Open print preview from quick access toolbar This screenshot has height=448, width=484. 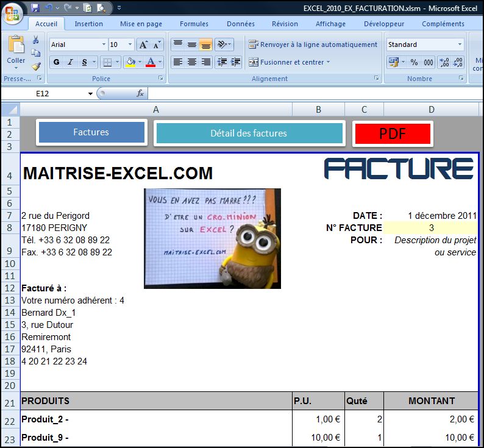pos(101,9)
